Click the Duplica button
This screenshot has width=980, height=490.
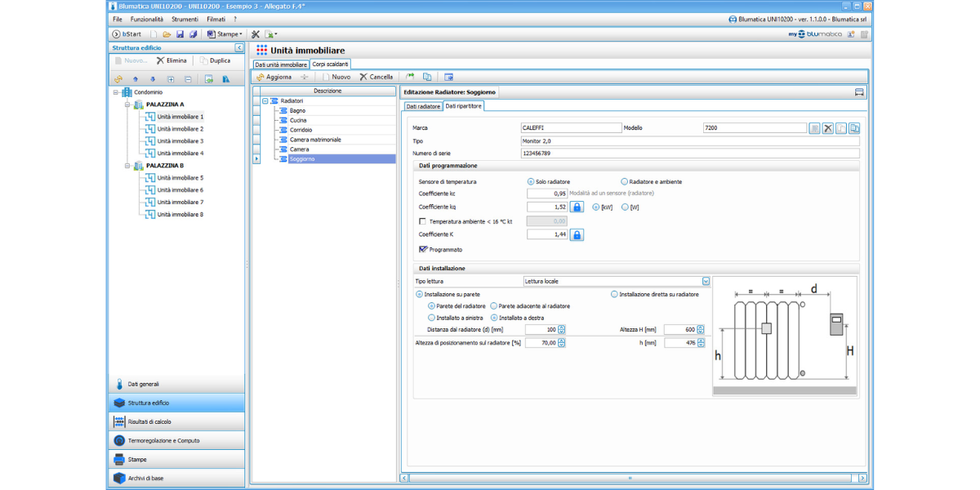(215, 60)
